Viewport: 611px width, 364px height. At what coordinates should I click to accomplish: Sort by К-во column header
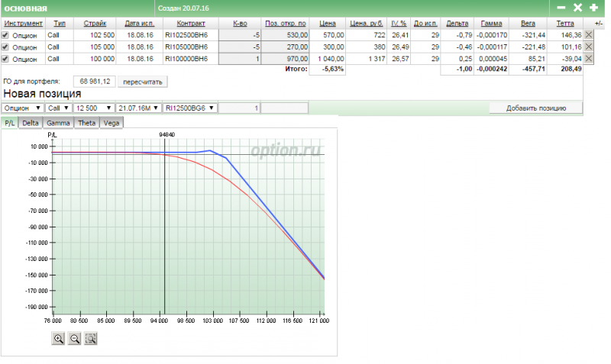[x=240, y=24]
